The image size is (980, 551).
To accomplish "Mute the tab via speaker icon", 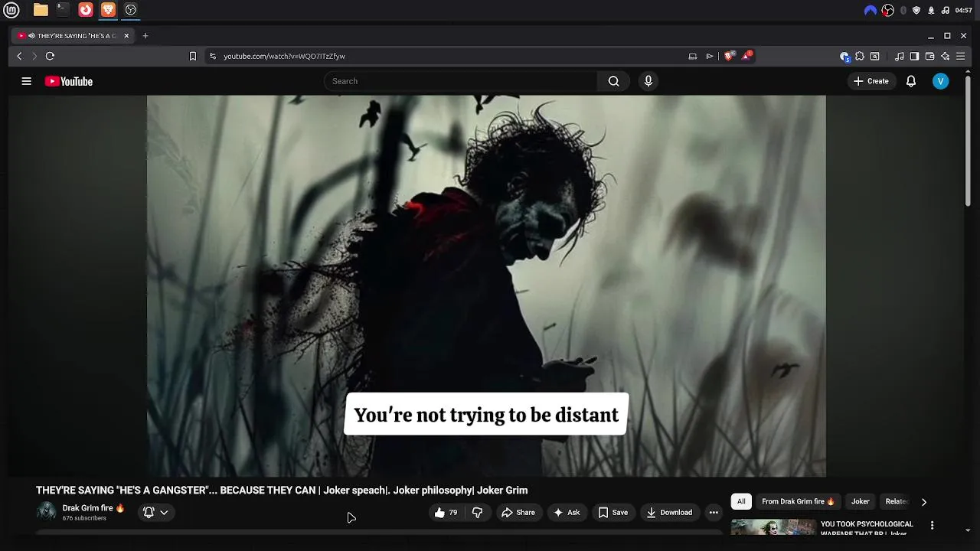I will [31, 36].
